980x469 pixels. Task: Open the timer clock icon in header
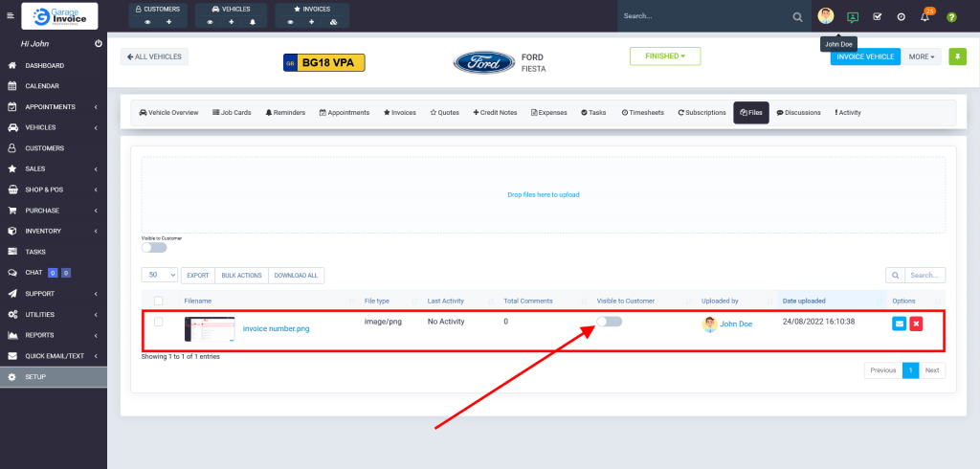[902, 17]
